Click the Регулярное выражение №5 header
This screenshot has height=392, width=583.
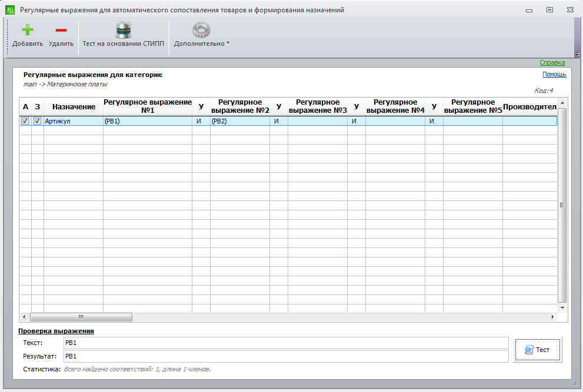473,106
